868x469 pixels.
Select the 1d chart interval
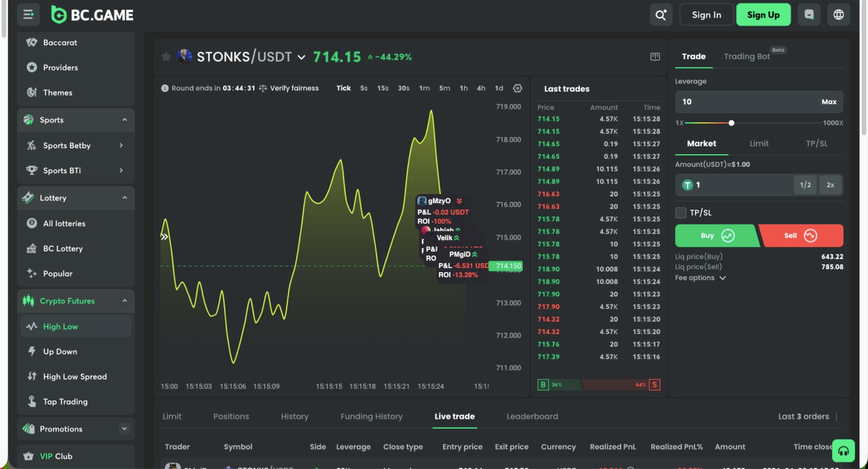(x=499, y=88)
